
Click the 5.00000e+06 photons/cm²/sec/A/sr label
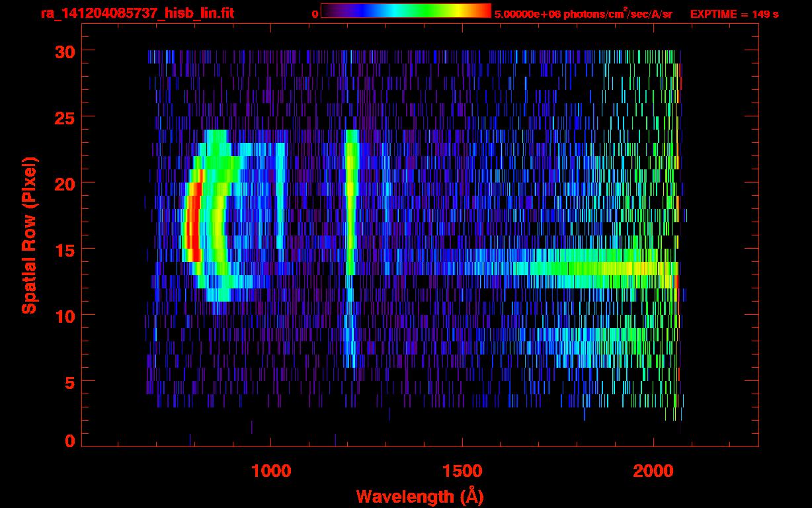(583, 13)
